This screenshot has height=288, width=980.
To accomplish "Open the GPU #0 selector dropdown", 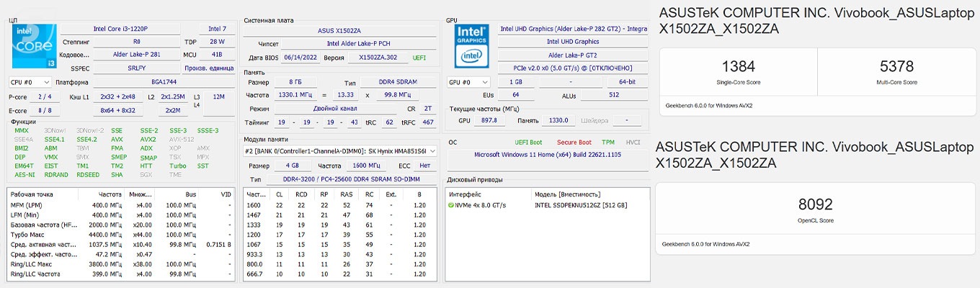I will coord(468,82).
